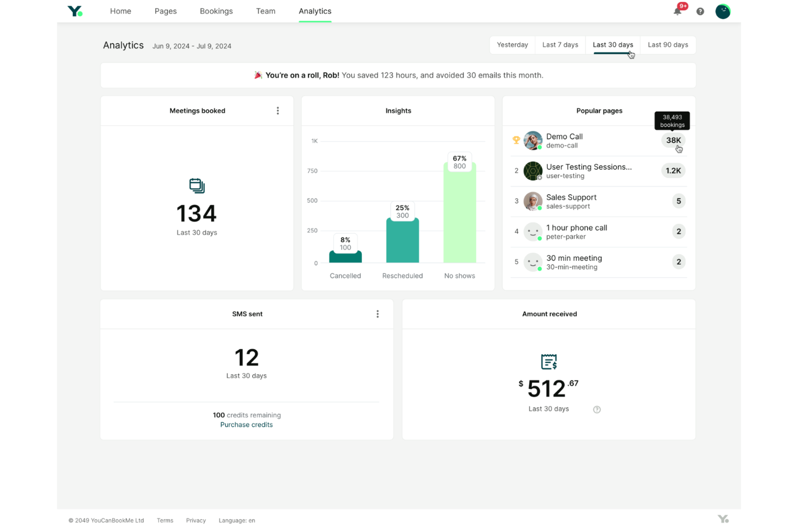
Task: Click the YouCanBookMe logo in the navbar
Action: (75, 11)
